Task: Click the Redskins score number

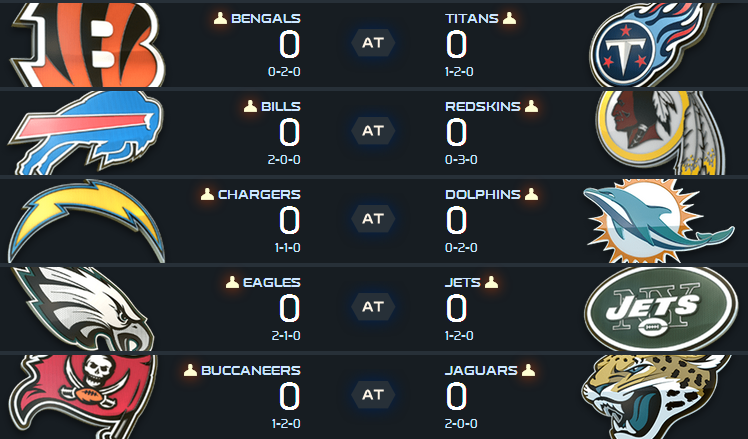Action: (x=457, y=132)
